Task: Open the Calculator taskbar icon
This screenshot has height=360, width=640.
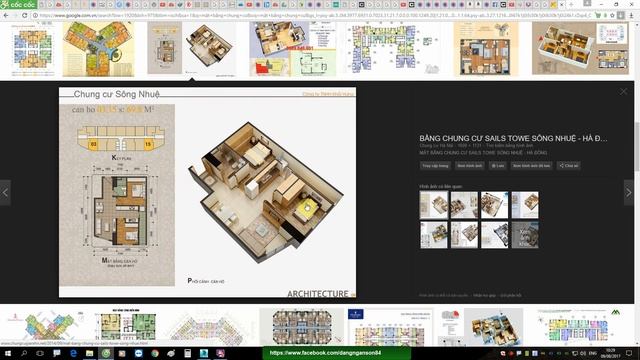Action: pos(188,353)
